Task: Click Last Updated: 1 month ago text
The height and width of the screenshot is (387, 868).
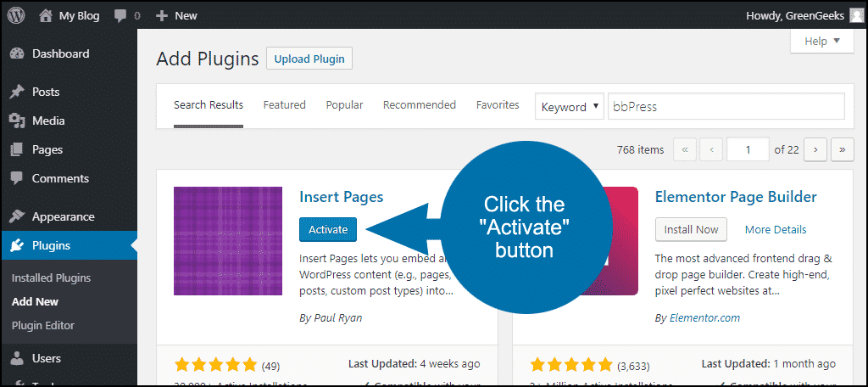Action: (768, 364)
